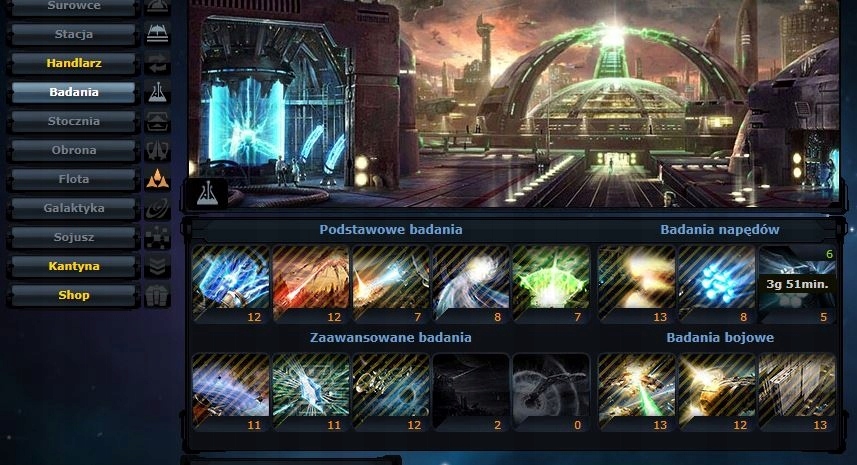The width and height of the screenshot is (857, 465).
Task: Select the blue cluster drive research level 8
Action: [717, 284]
